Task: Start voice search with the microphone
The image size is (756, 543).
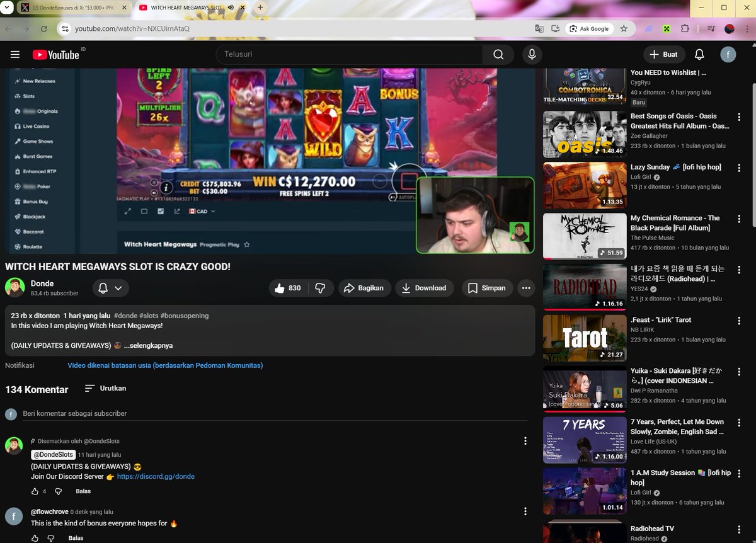Action: coord(532,55)
